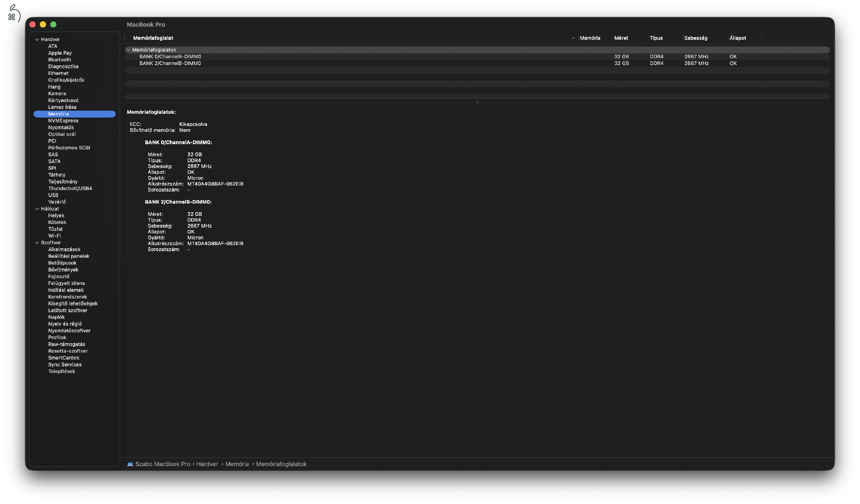Select Bluetooth in the sidebar
Viewport: 860px width, 504px height.
coord(59,60)
